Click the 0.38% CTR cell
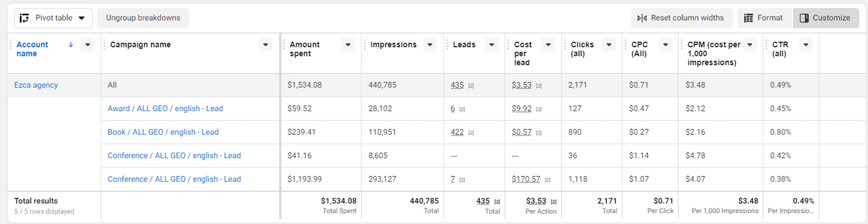 tap(791, 179)
